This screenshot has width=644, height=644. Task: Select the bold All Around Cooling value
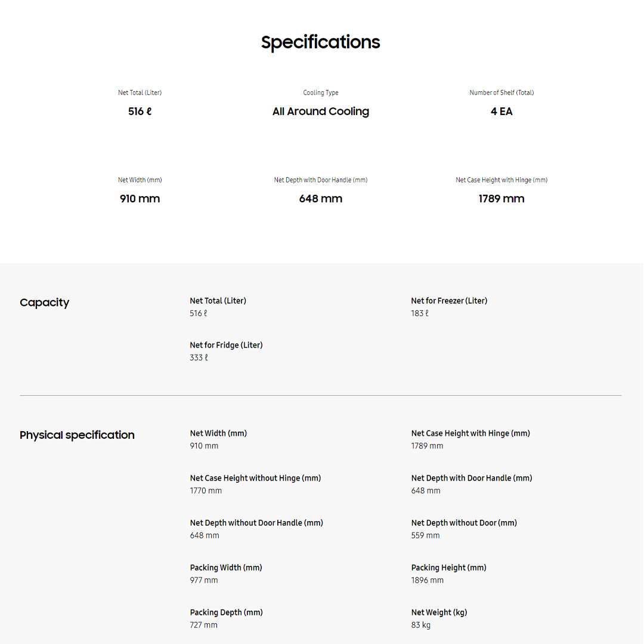[321, 112]
